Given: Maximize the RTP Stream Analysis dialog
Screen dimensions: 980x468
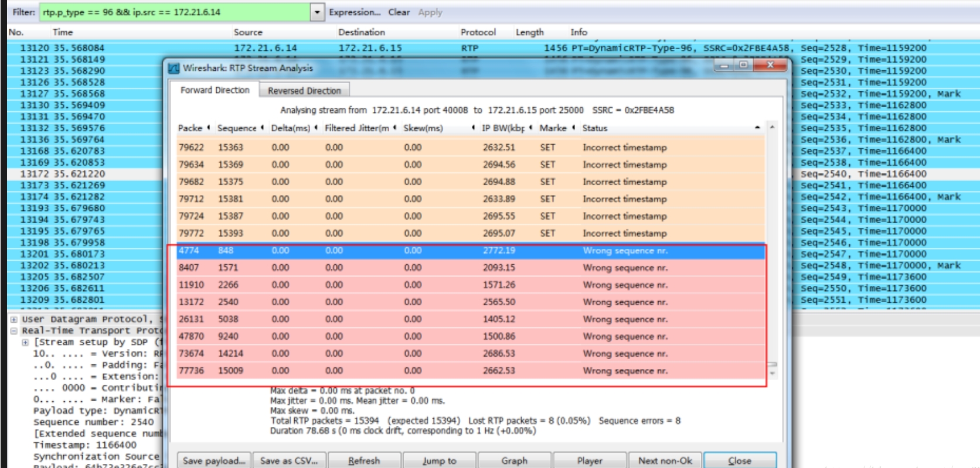Looking at the screenshot, I should pyautogui.click(x=743, y=64).
